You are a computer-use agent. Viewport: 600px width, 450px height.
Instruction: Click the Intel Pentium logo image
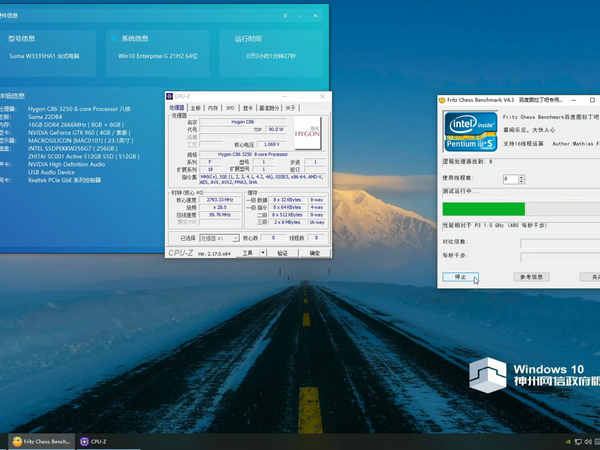point(471,132)
